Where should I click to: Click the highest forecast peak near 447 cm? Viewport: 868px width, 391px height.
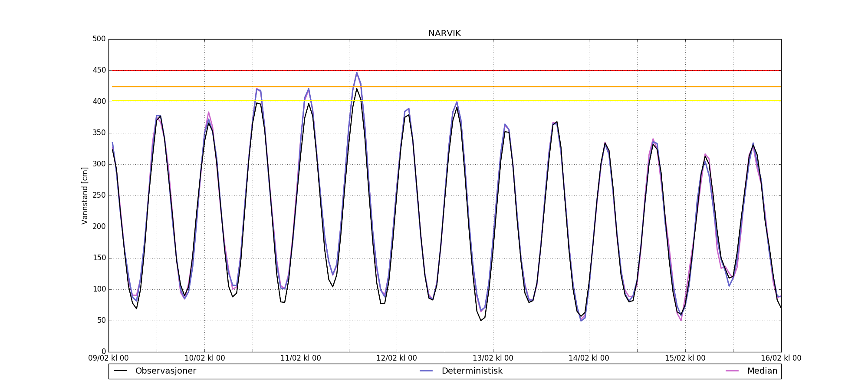coord(357,73)
